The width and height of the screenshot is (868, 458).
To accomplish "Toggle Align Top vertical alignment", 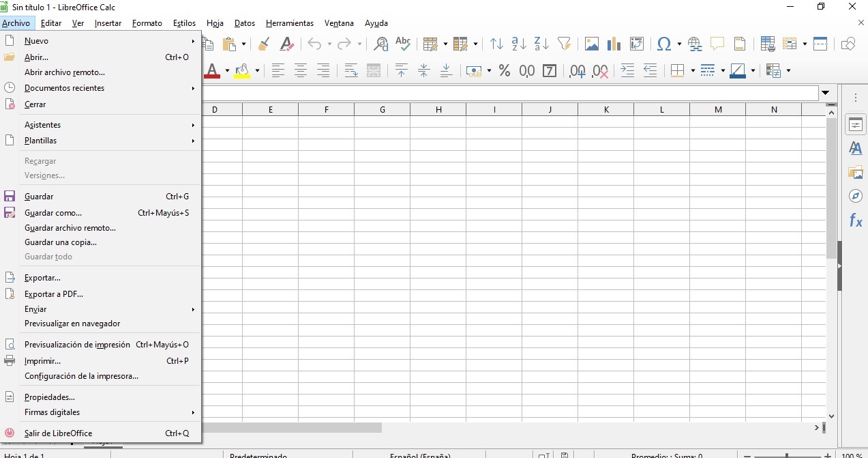I will point(402,70).
